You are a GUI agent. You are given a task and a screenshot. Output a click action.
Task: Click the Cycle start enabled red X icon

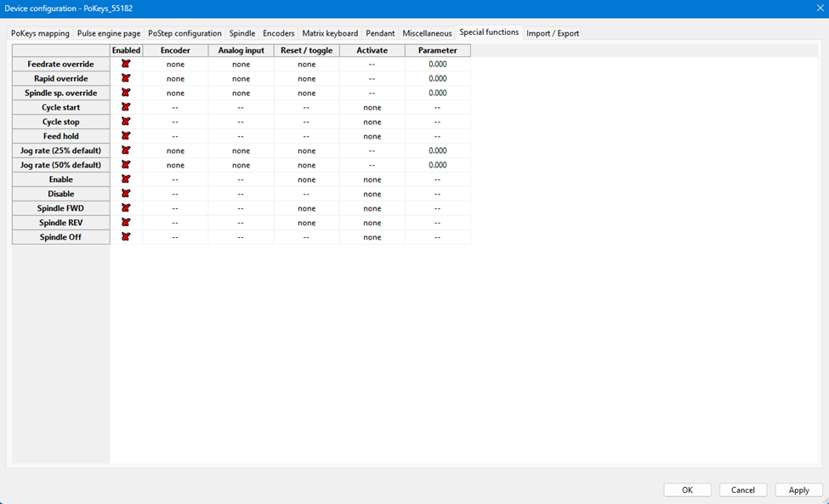point(126,107)
